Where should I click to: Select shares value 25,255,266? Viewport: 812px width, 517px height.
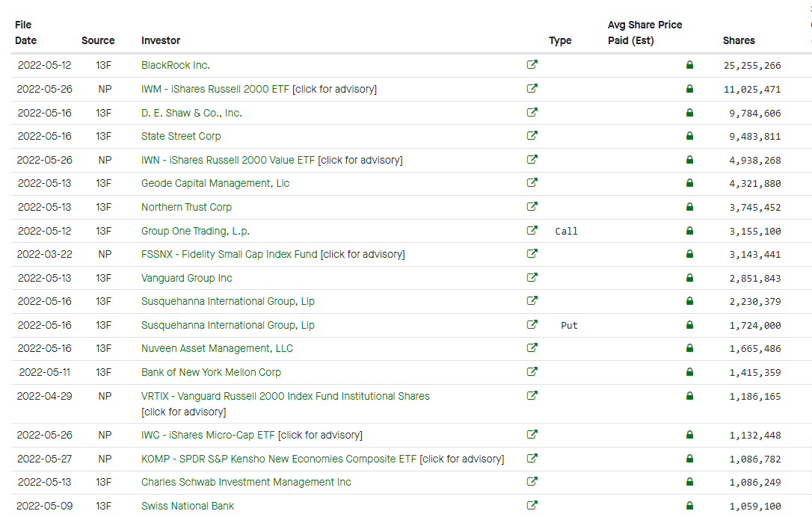click(x=752, y=65)
